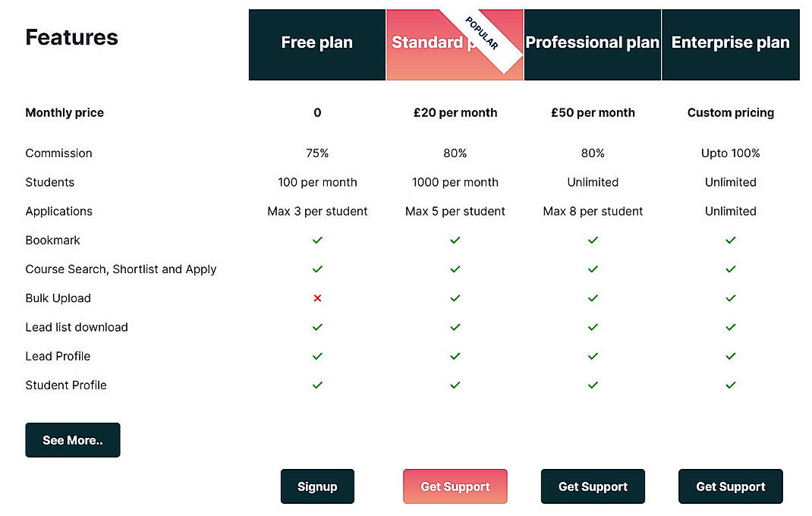812x516 pixels.
Task: Click Get Support under Standard plan
Action: (x=455, y=486)
